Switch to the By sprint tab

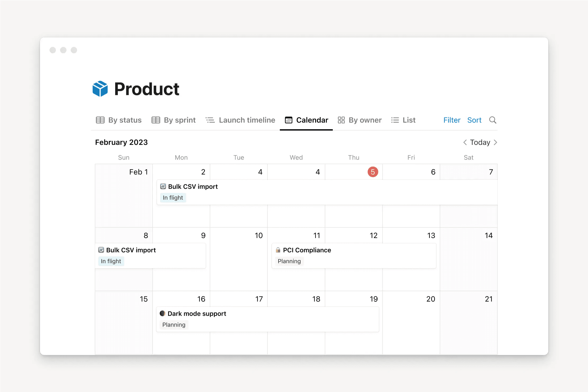point(179,120)
